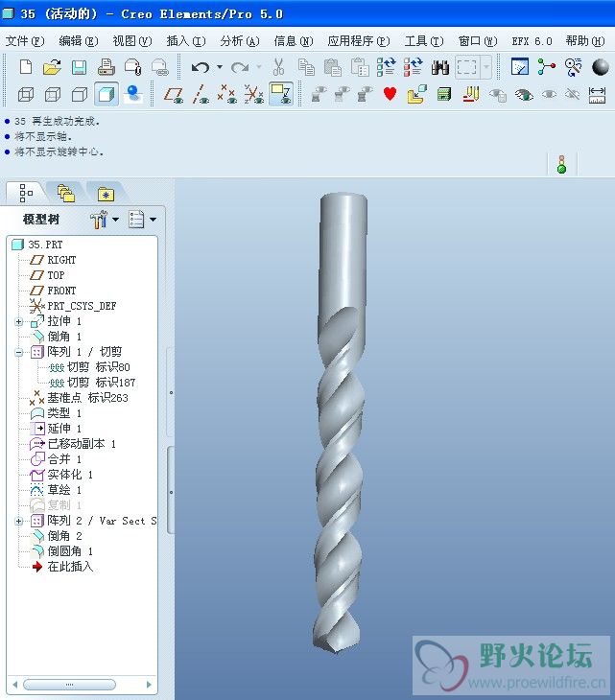Toggle datum planes display

tap(174, 95)
